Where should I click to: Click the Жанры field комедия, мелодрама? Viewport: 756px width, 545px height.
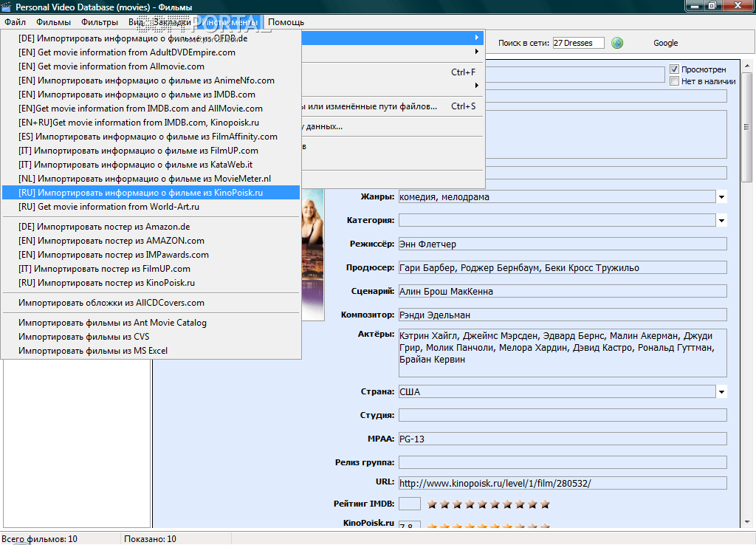point(557,196)
